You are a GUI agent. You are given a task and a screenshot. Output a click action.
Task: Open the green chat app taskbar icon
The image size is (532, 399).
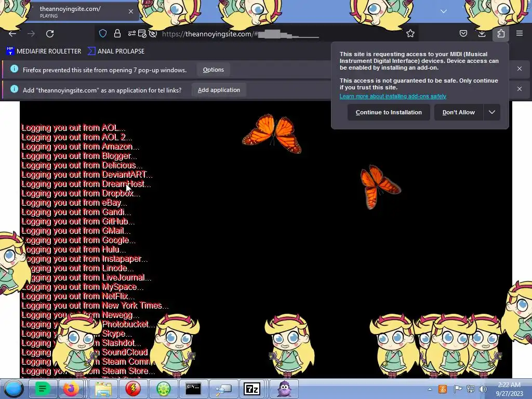click(43, 389)
